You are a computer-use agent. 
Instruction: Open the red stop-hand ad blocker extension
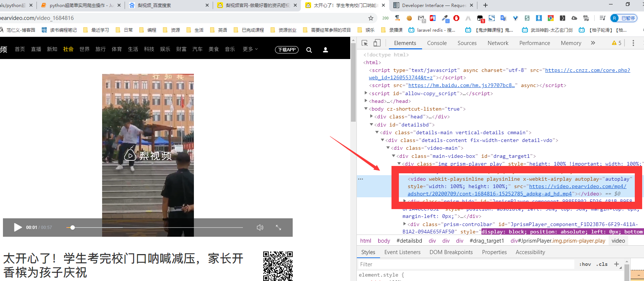click(x=456, y=18)
